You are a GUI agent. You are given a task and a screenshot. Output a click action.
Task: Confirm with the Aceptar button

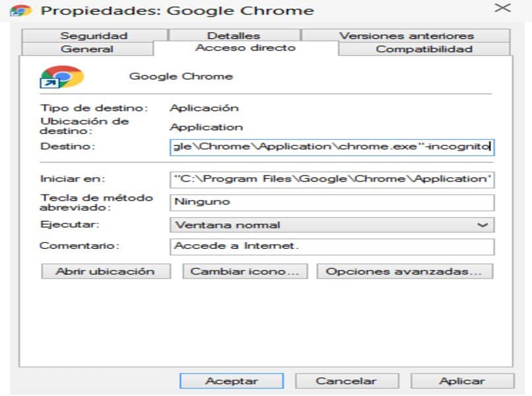point(232,381)
